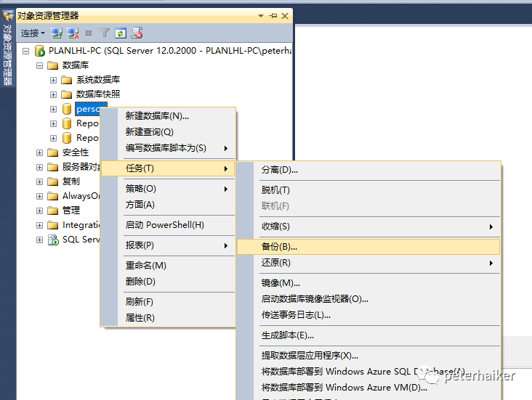Click the Disconnect server toolbar icon
532x400 pixels.
tap(73, 33)
